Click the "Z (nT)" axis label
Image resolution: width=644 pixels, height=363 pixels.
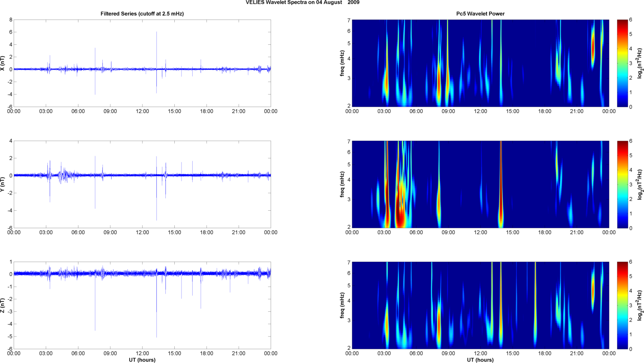click(x=3, y=305)
